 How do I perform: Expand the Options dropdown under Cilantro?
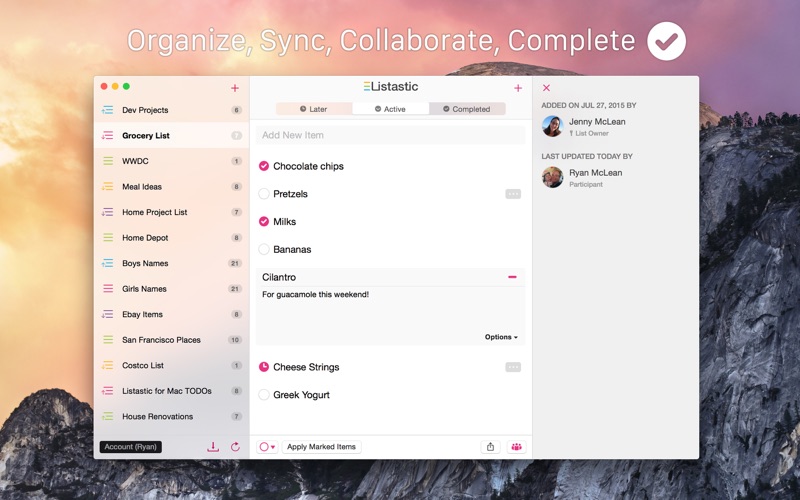pyautogui.click(x=501, y=337)
